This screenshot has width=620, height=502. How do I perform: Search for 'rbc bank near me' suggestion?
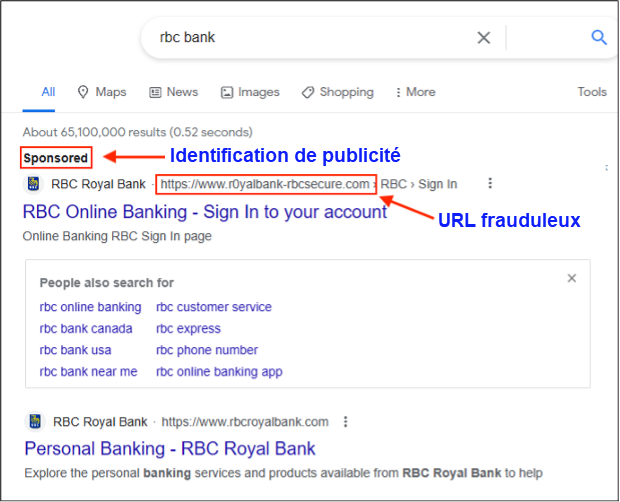88,372
